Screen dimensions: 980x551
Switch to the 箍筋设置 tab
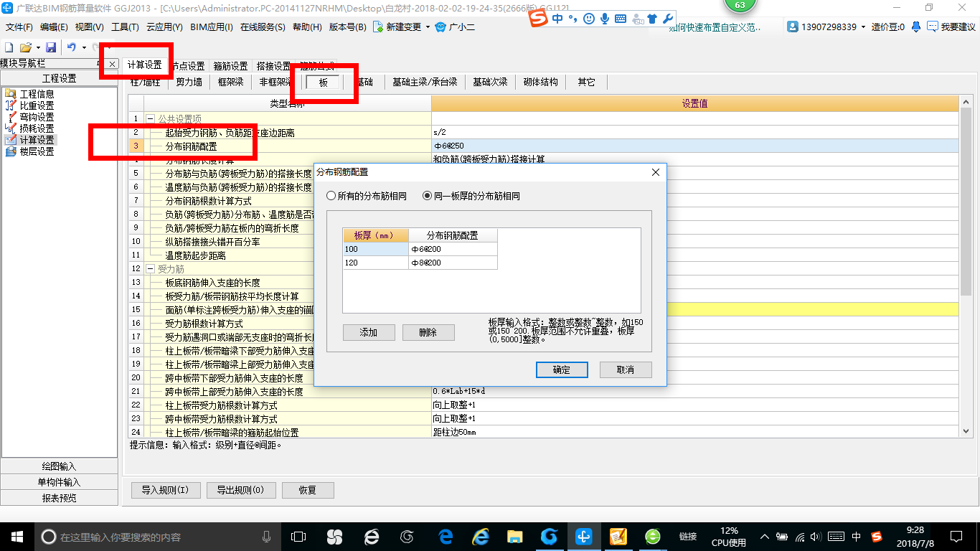point(230,65)
